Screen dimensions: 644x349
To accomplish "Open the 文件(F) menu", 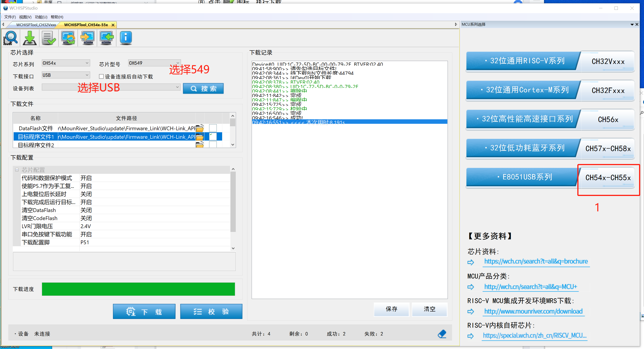I will pyautogui.click(x=10, y=17).
